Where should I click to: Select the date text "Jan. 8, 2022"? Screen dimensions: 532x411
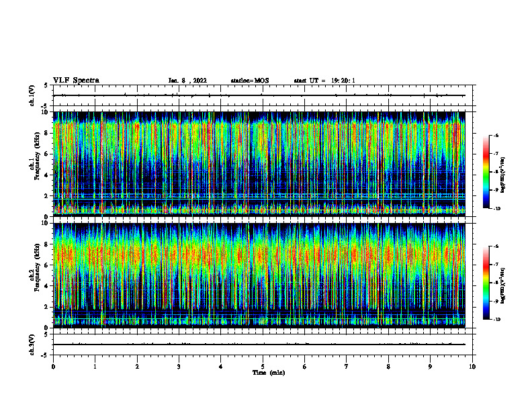187,81
